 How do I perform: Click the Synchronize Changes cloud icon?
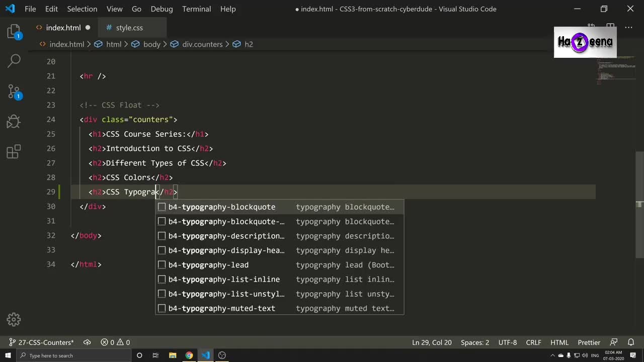tap(87, 342)
